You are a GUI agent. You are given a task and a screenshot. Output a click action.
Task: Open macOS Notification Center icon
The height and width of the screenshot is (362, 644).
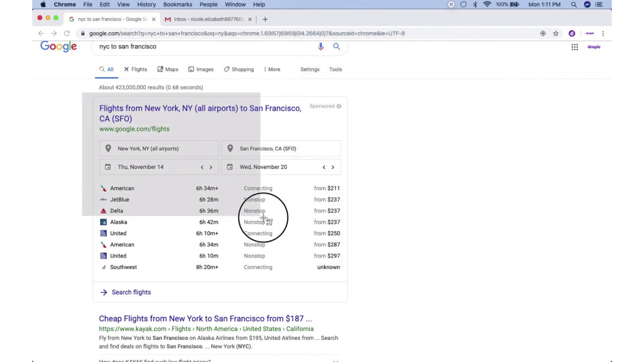pos(598,5)
